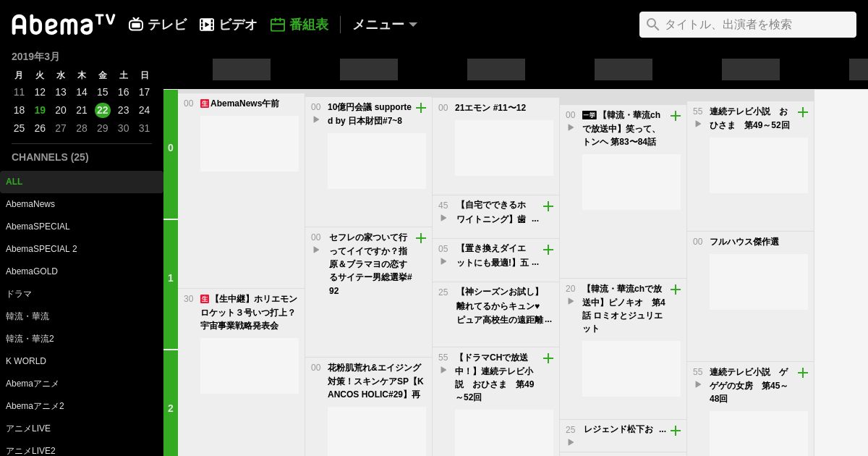Image resolution: width=868 pixels, height=456 pixels.
Task: Click play arrow beside ピノキオ 第4話
Action: click(x=571, y=301)
